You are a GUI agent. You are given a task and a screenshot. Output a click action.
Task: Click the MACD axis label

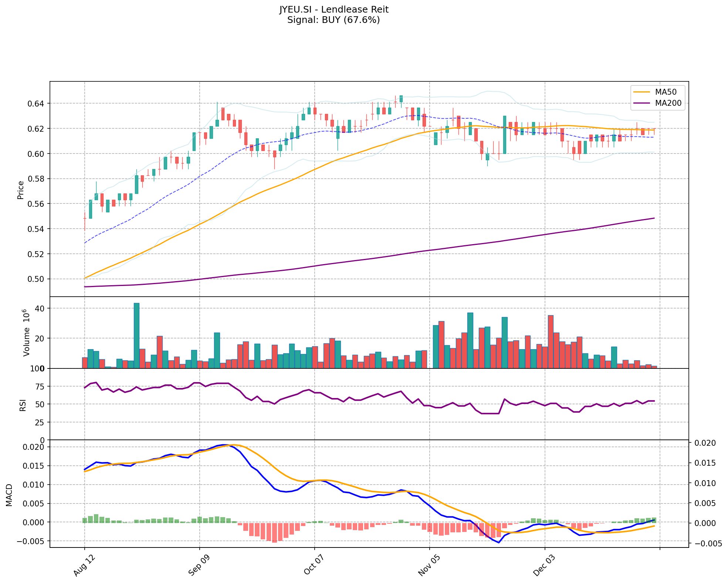pyautogui.click(x=9, y=495)
